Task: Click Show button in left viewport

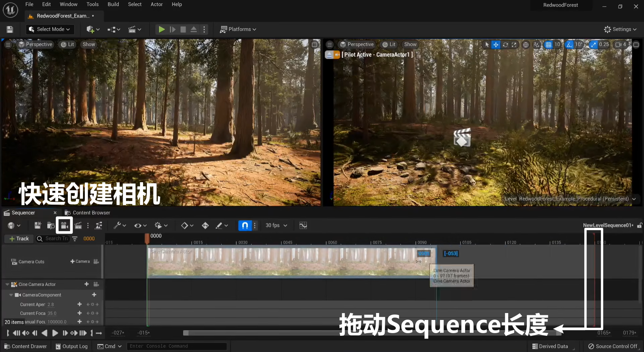Action: 89,44
